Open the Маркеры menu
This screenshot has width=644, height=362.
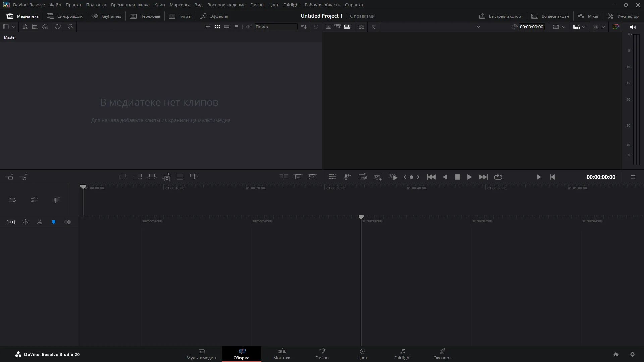[x=179, y=5]
